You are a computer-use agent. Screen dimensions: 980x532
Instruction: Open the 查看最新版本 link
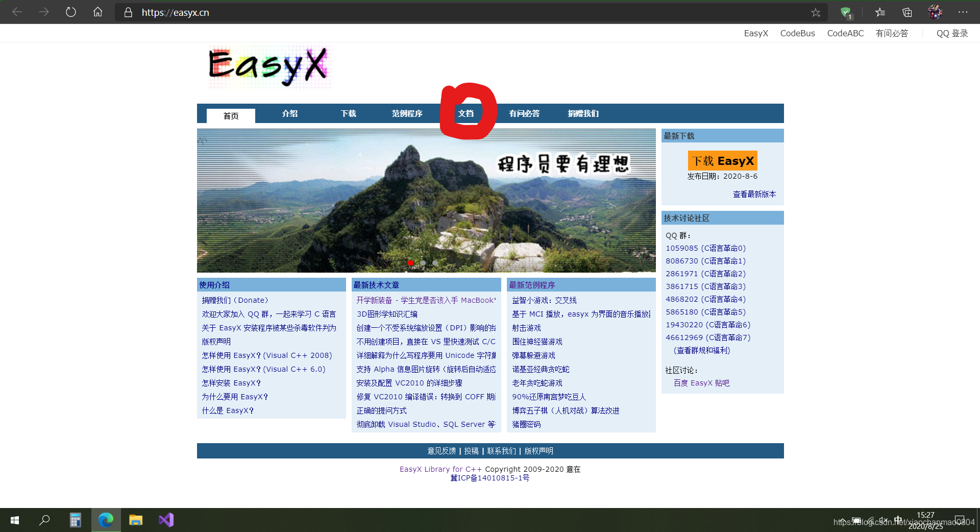pyautogui.click(x=754, y=194)
